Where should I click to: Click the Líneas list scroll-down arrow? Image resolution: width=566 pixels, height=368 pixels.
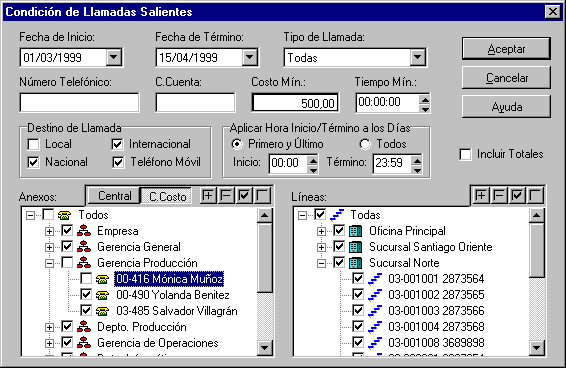point(537,348)
